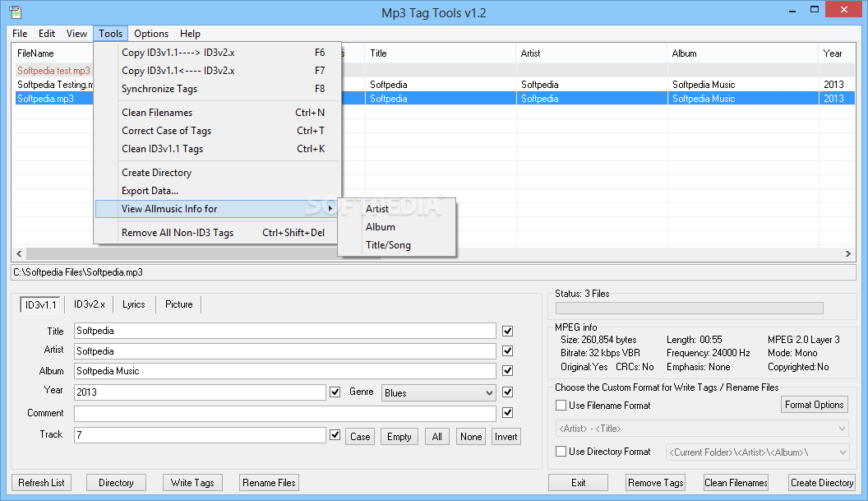Click the bottom Create Directory button

tap(822, 483)
